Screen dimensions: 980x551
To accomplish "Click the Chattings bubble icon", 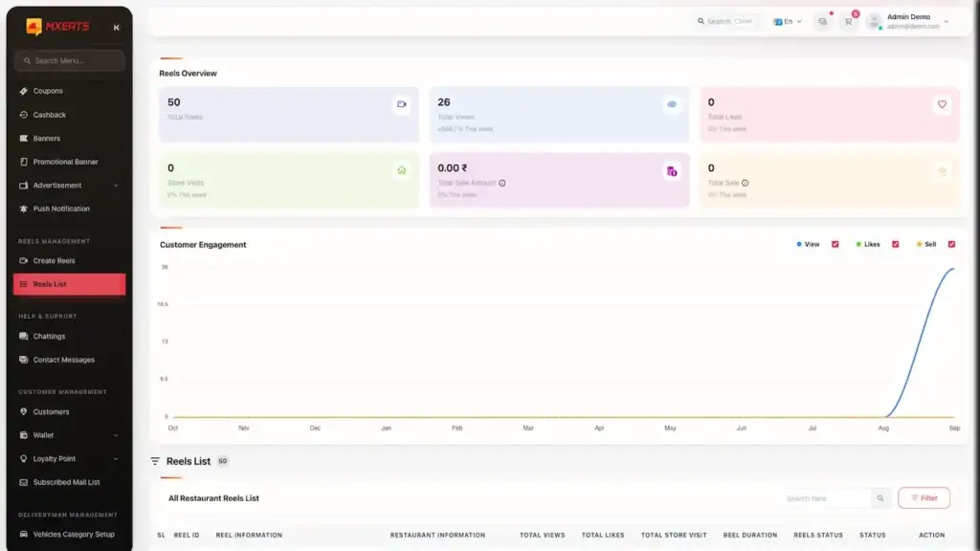I will tap(24, 336).
